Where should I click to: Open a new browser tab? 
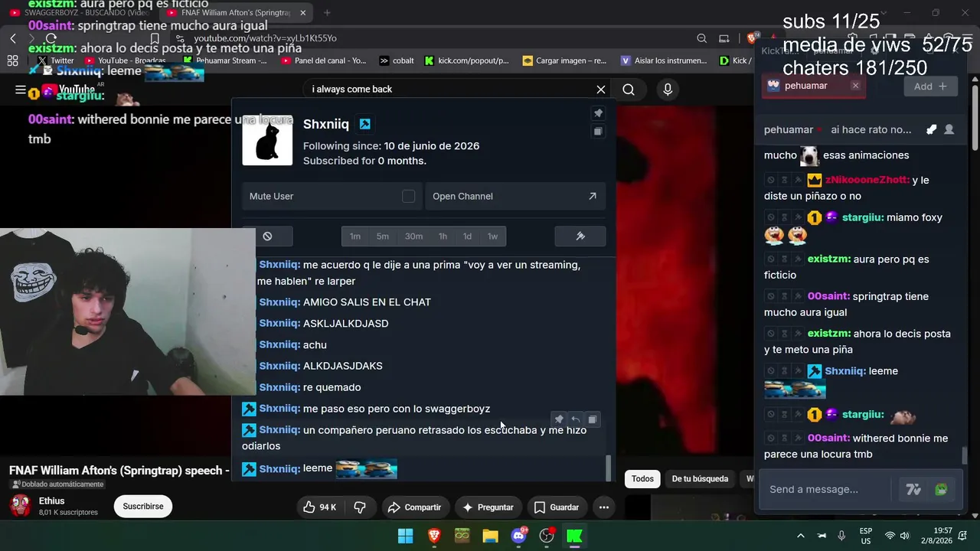[x=327, y=13]
